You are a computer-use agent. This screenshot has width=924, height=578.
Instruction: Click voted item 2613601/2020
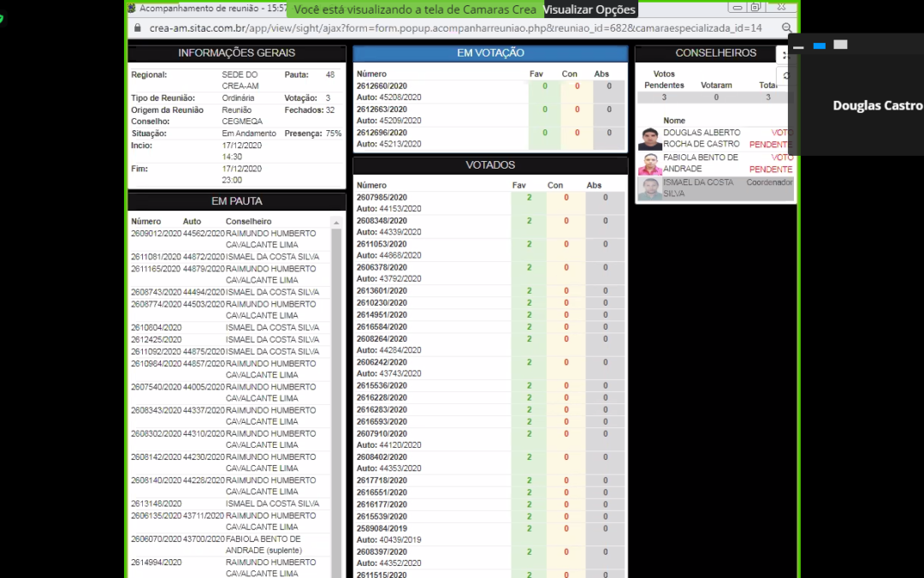382,291
